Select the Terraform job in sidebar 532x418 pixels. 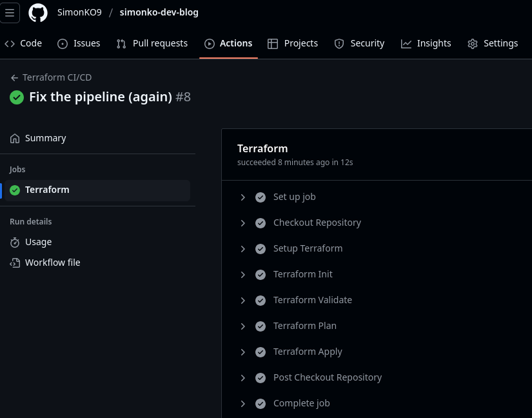[x=98, y=190]
